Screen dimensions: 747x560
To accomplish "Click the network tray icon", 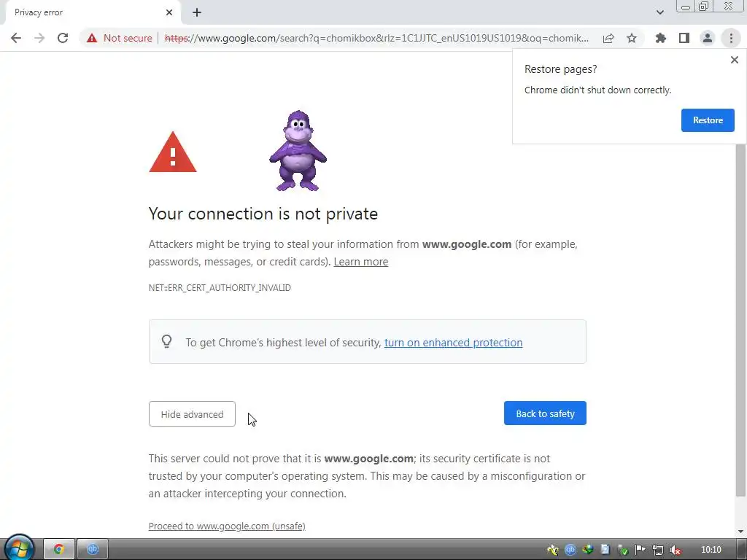I will (x=658, y=550).
